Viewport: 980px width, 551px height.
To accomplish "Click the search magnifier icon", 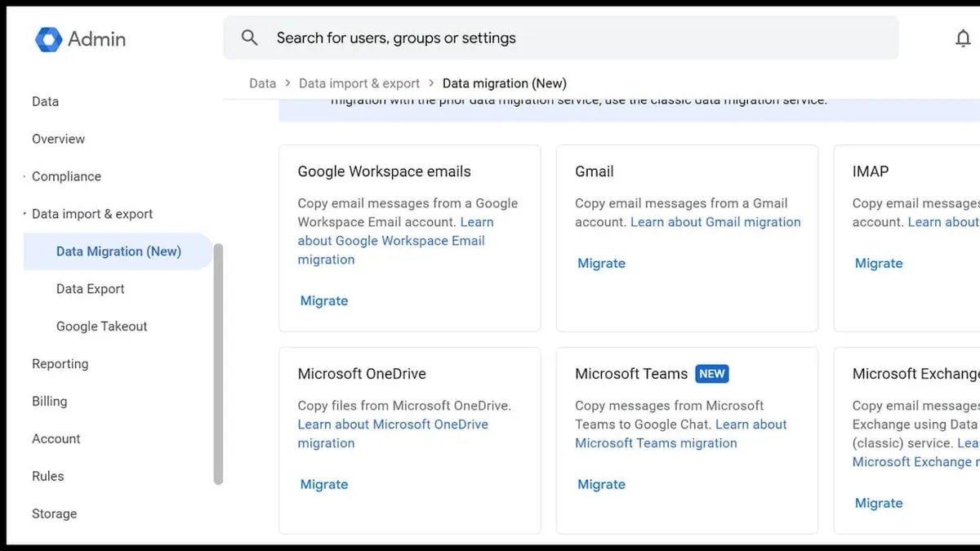I will pos(250,38).
